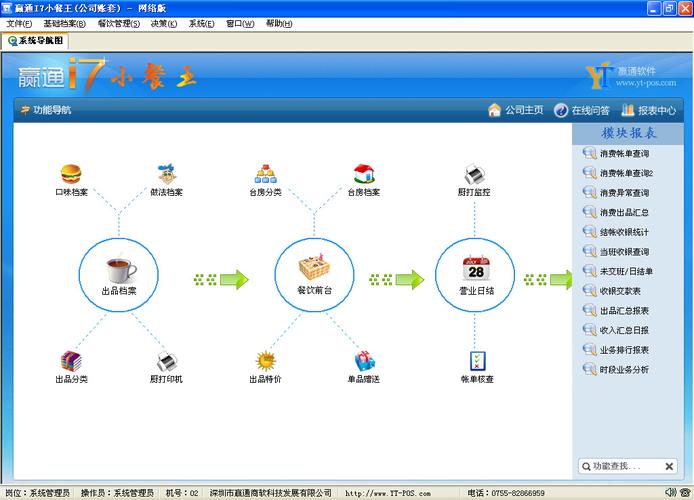Image resolution: width=694 pixels, height=500 pixels.
Task: Open 厨打监控 printer icon
Action: click(475, 174)
